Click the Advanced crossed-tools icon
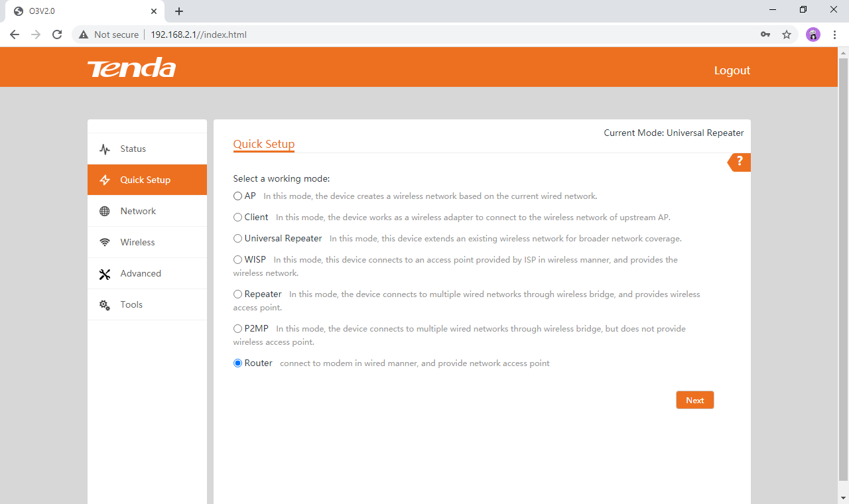849x504 pixels. pos(105,274)
